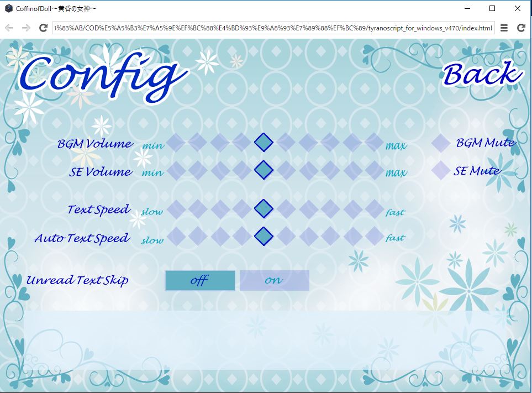
Task: Reload page with left refresh icon
Action: point(43,28)
